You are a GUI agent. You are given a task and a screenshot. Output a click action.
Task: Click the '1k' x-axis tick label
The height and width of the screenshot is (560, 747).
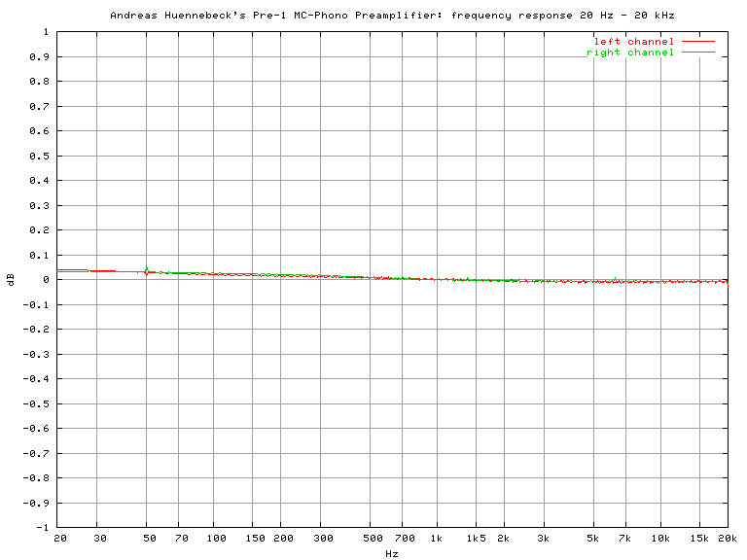pyautogui.click(x=437, y=538)
